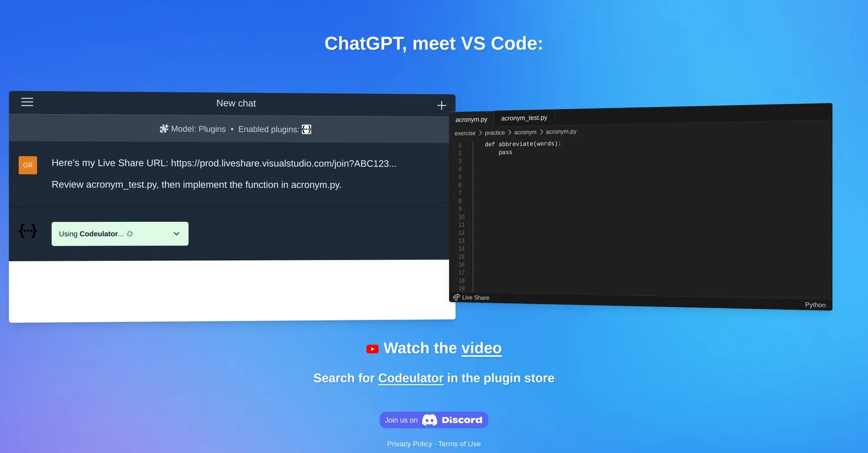Join us on Discord button

tap(434, 420)
